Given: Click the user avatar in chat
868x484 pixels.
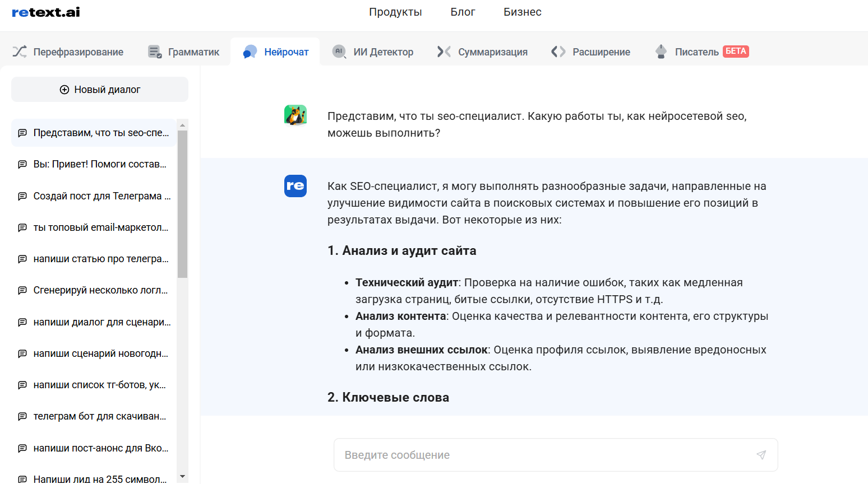Looking at the screenshot, I should pyautogui.click(x=296, y=115).
